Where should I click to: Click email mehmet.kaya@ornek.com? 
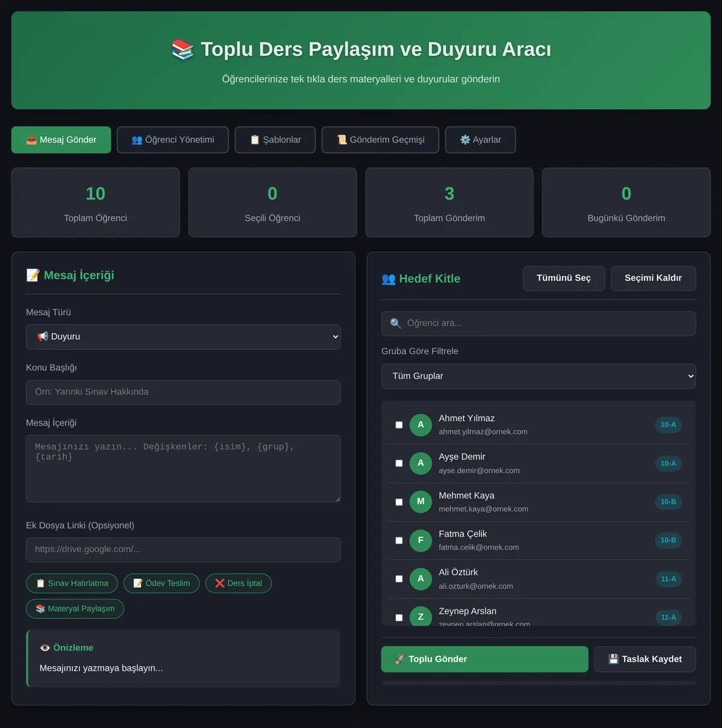pos(483,509)
